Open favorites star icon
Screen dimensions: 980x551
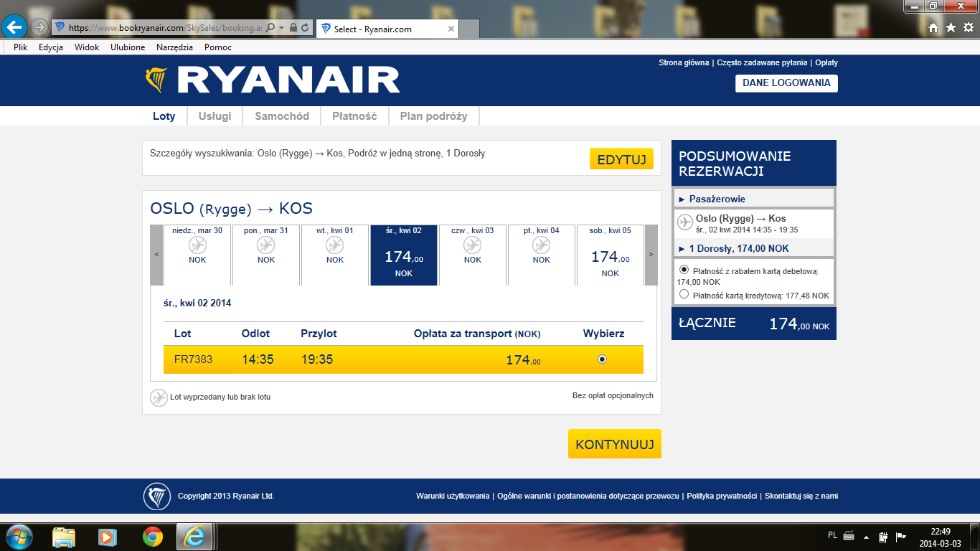coord(951,28)
